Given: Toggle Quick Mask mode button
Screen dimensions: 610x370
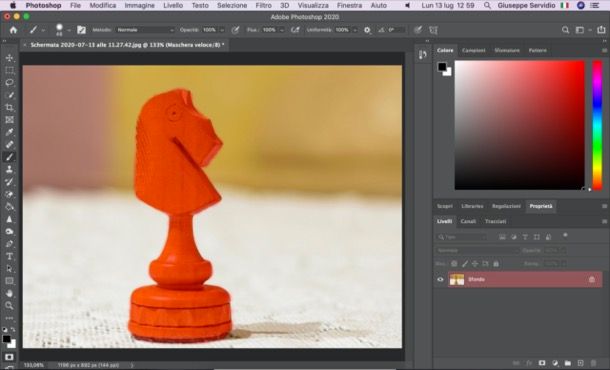Looking at the screenshot, I should (x=9, y=357).
